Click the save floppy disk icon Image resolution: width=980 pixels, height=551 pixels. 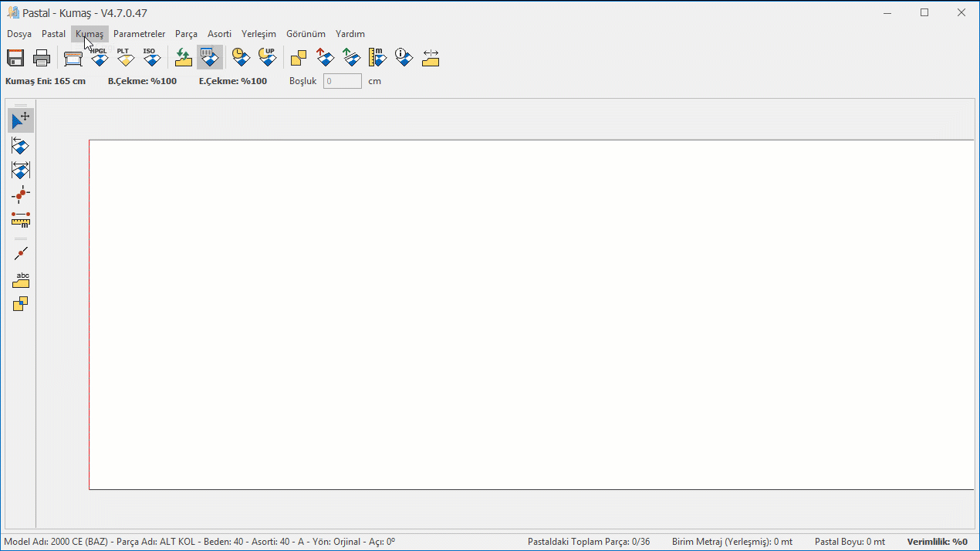point(15,58)
